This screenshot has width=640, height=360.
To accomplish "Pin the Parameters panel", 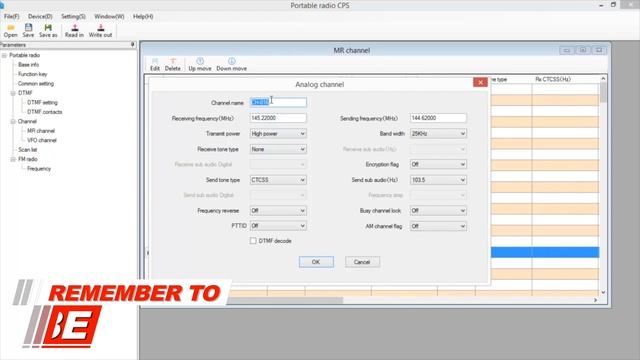I will [x=133, y=44].
